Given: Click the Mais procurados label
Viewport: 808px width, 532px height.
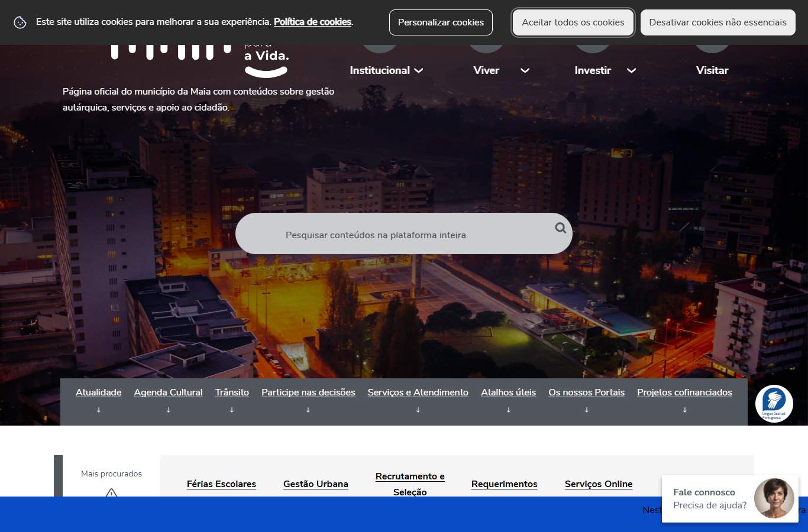Looking at the screenshot, I should tap(111, 473).
